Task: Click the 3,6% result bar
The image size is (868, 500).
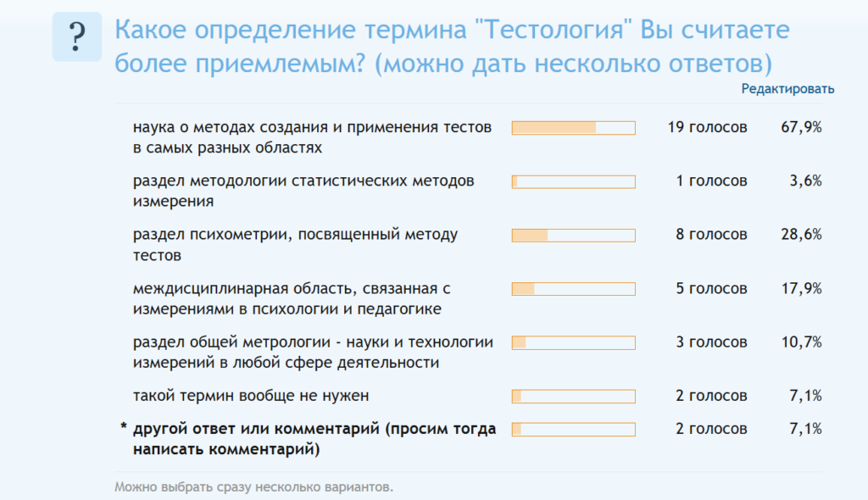Action: [x=574, y=181]
